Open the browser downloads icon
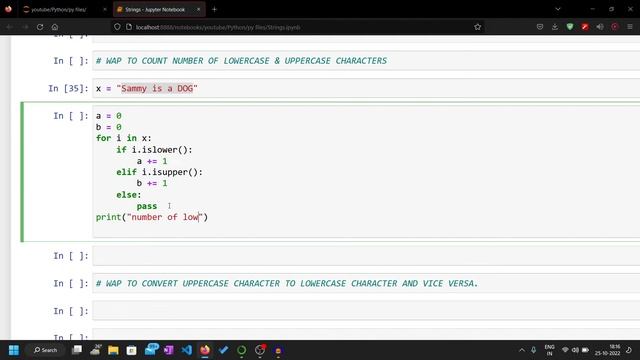This screenshot has width=640, height=360. 555,27
